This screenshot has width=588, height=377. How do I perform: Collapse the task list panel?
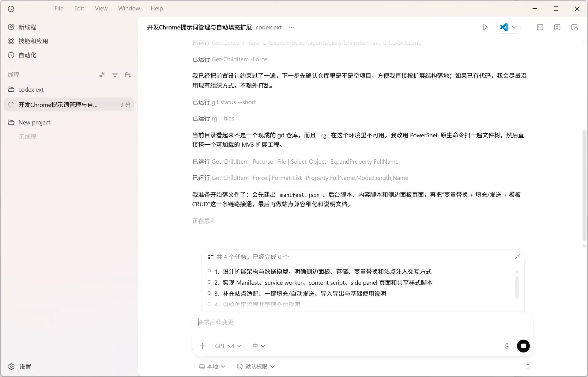click(517, 257)
